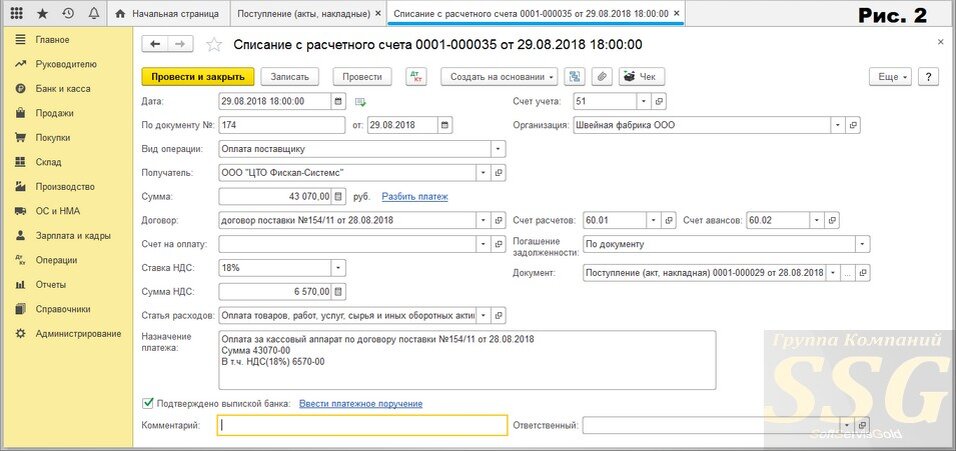Expand Статья расходов dropdown arrow
Screen dimensions: 956x451
[483, 316]
